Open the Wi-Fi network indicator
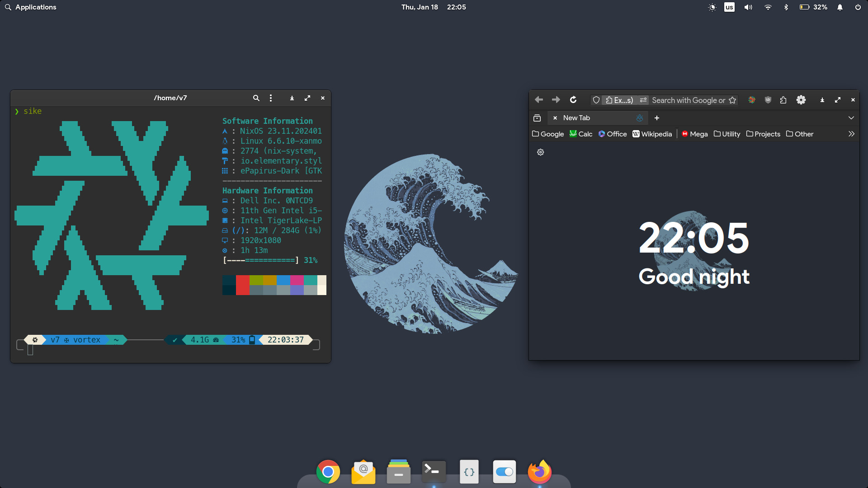 pos(768,7)
